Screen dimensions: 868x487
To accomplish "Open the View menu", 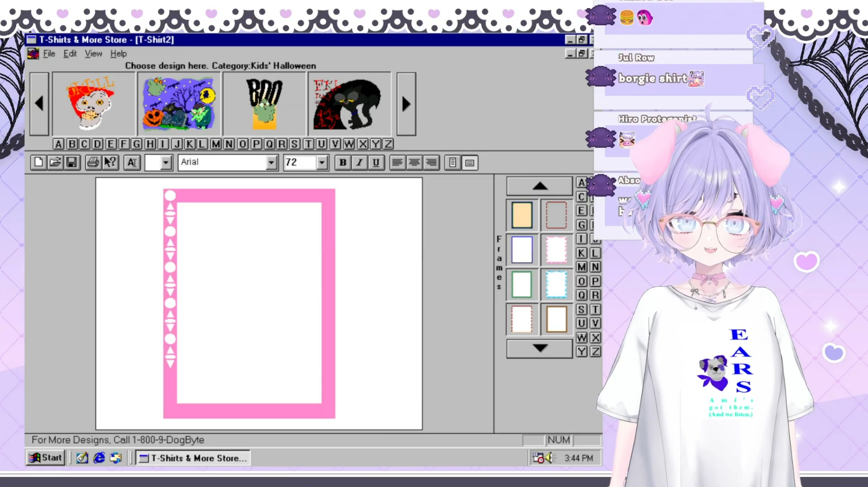I will pyautogui.click(x=93, y=53).
